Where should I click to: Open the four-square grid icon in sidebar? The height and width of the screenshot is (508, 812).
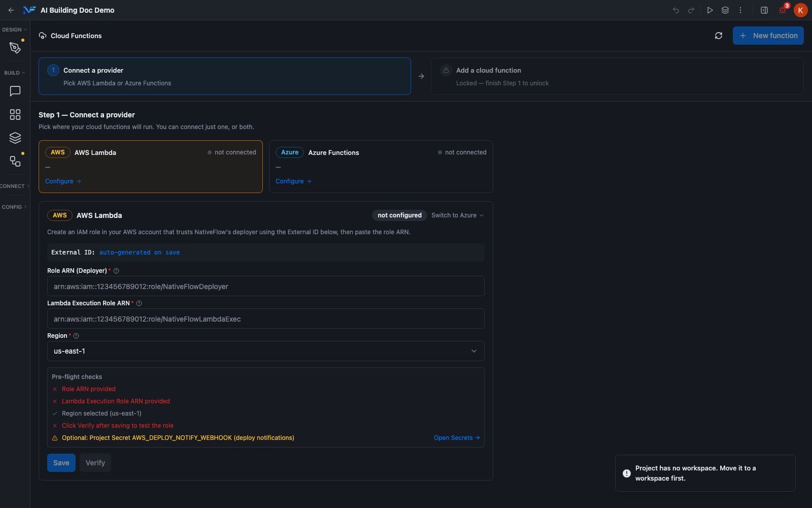pyautogui.click(x=15, y=115)
